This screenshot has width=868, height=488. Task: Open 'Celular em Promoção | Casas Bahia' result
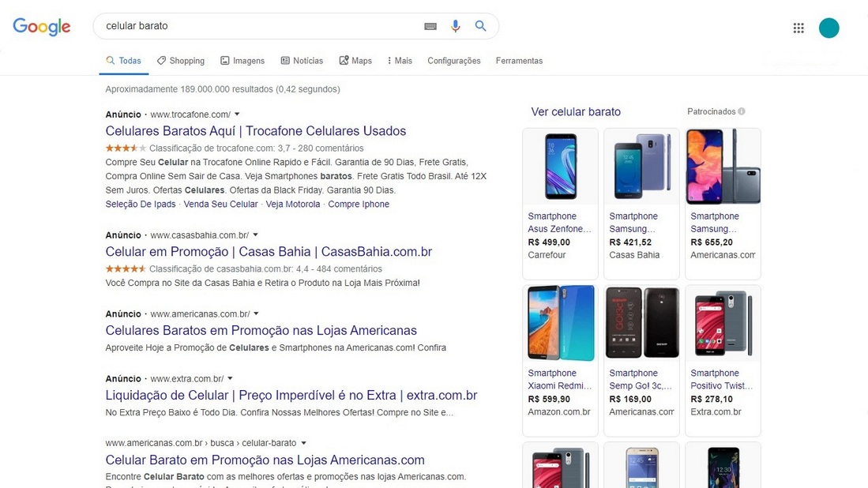point(269,252)
